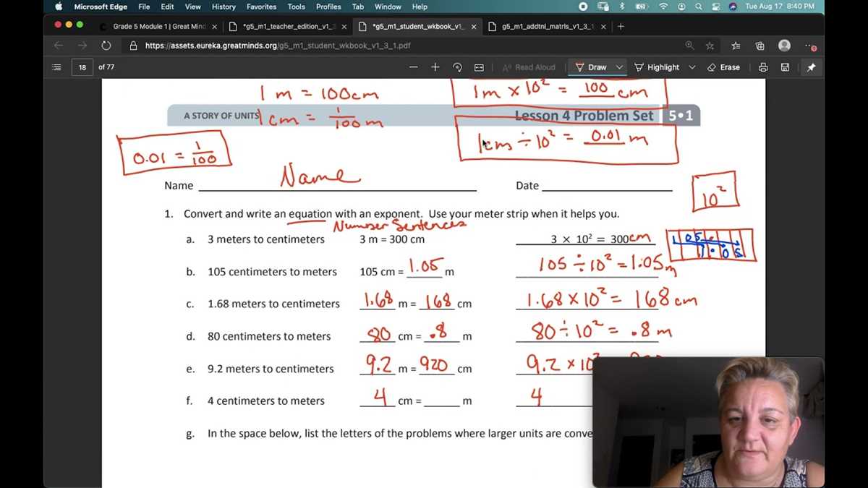Open the File menu
Image resolution: width=868 pixels, height=488 pixels.
click(144, 7)
